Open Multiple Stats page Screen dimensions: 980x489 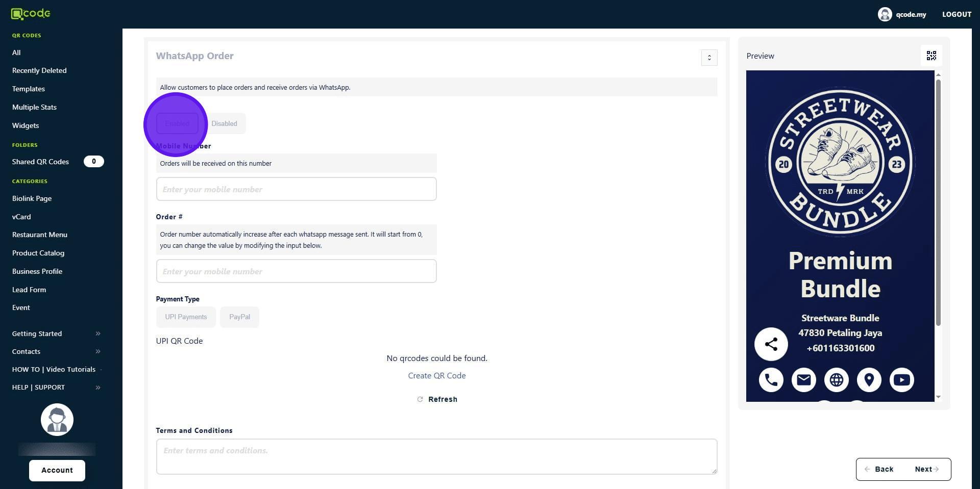[34, 107]
